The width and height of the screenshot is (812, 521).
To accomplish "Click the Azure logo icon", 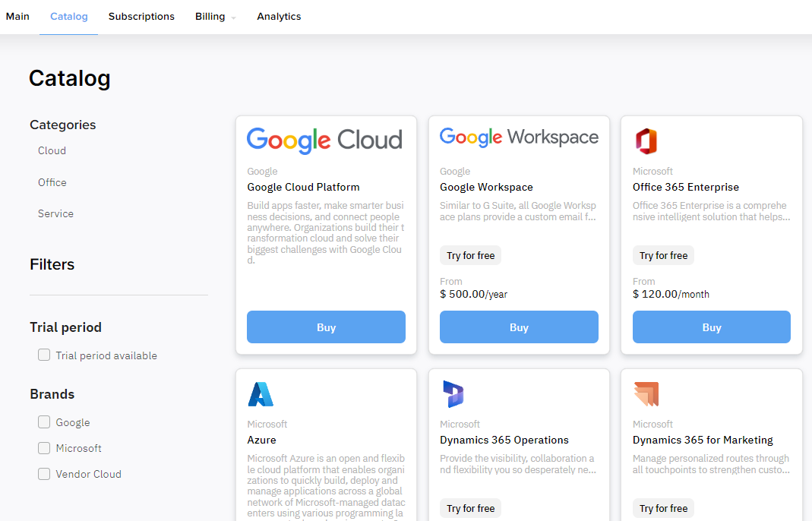I will (261, 394).
